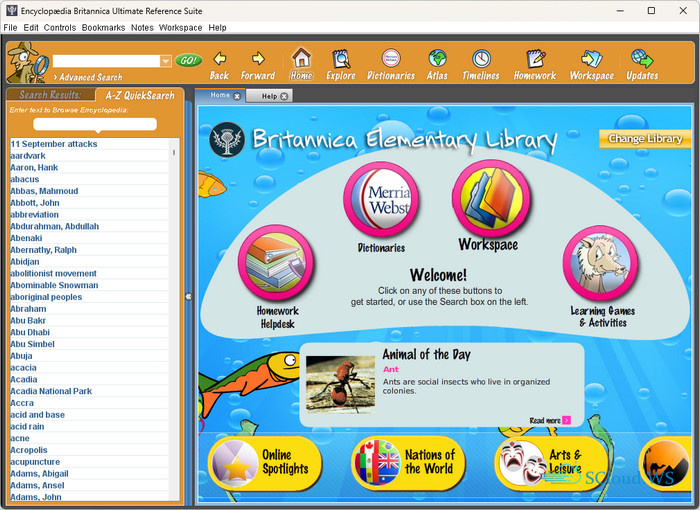Select "Abominable Snowman" in the list
Screen dimensions: 700x510
click(x=56, y=285)
